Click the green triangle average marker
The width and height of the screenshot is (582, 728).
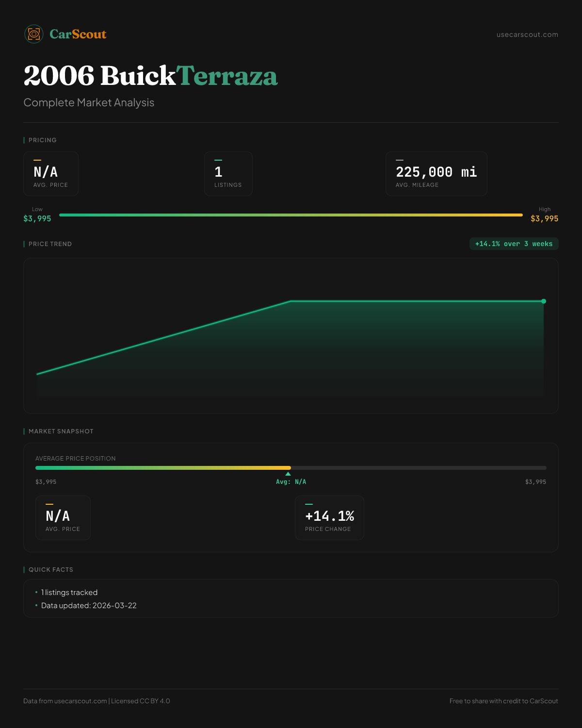pos(288,474)
